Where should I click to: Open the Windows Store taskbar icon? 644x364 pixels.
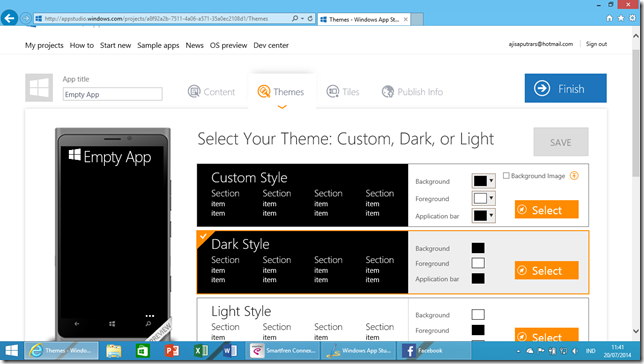pos(143,351)
